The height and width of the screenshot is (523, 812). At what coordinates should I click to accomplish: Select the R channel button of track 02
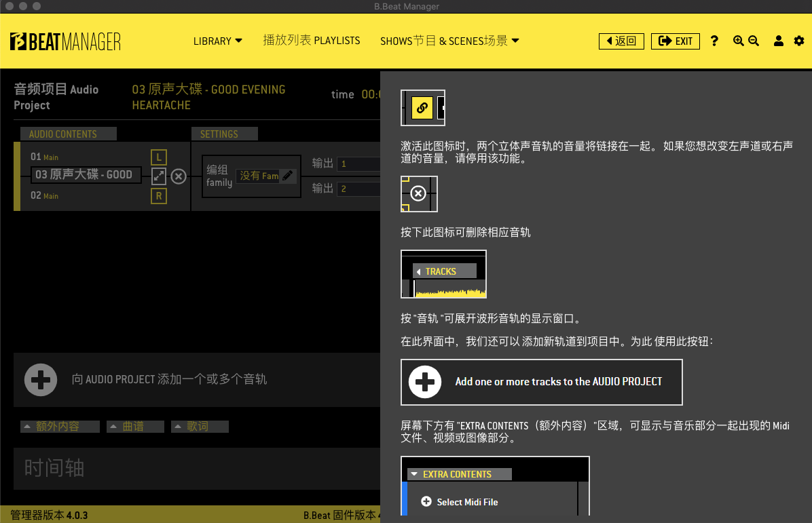[159, 196]
